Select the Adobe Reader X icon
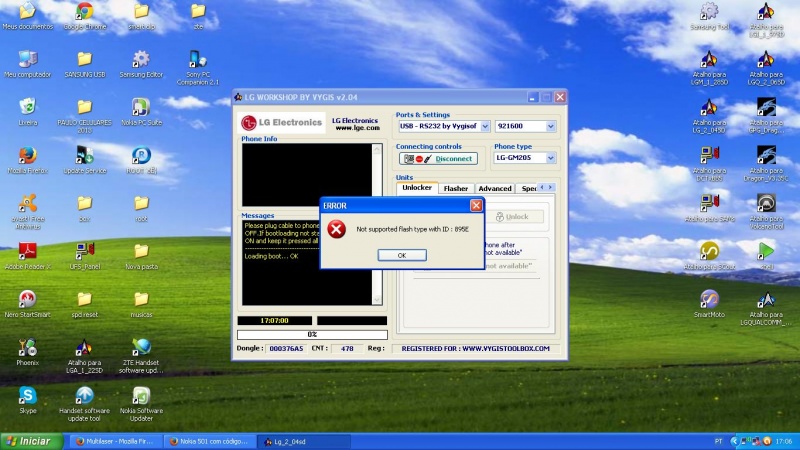Image resolution: width=800 pixels, height=450 pixels. click(28, 257)
